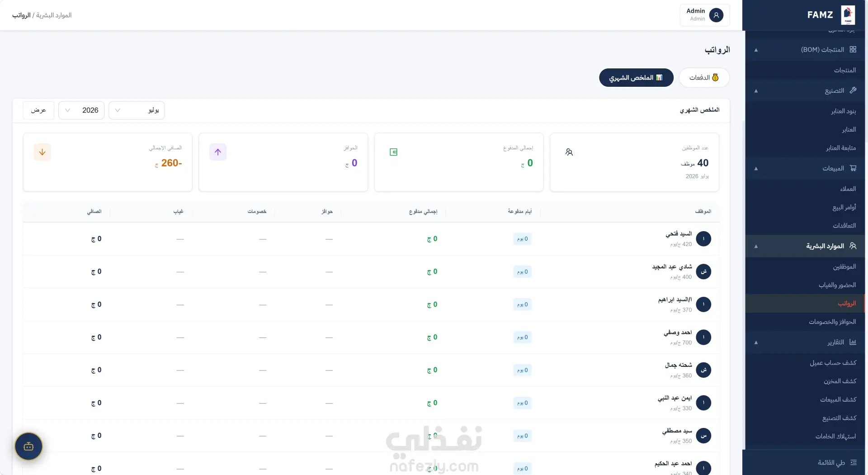
Task: Open كشف التصنيع report
Action: (839, 418)
